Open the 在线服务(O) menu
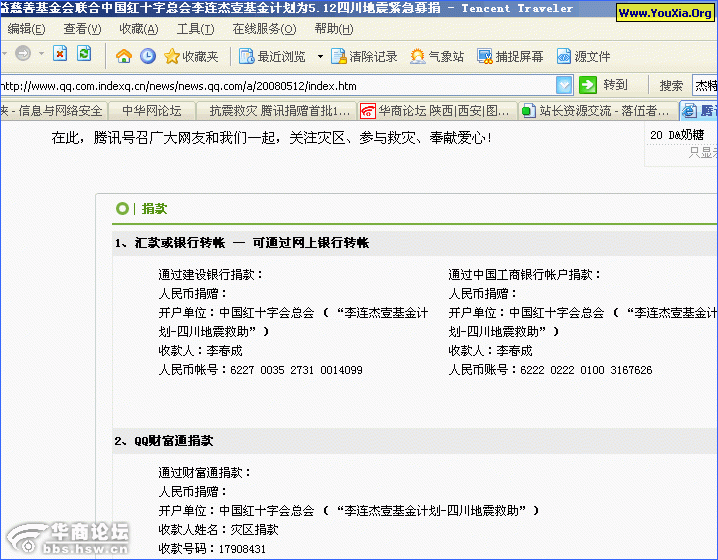718x560 pixels. coord(262,29)
